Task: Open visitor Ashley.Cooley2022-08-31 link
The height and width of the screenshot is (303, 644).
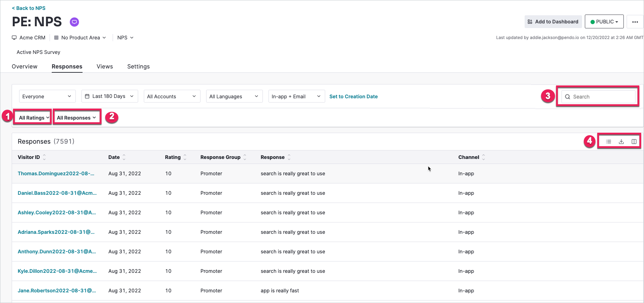Action: 57,213
